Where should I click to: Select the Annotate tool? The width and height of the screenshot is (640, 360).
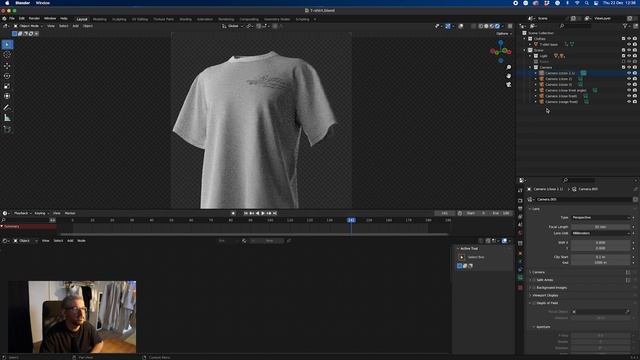[7, 107]
